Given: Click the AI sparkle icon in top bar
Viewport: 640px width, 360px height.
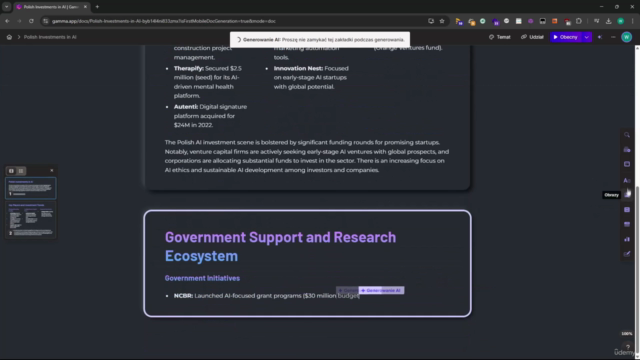Looking at the screenshot, I should point(600,37).
